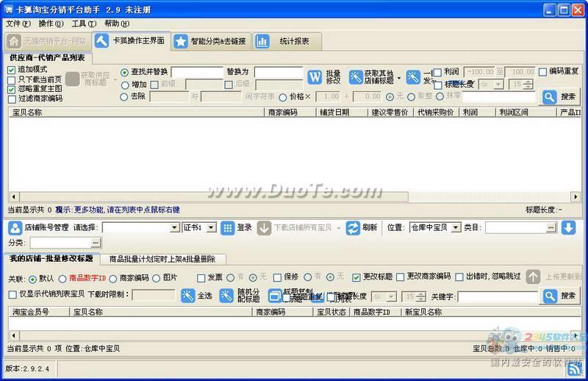This screenshot has width=588, height=381.
Task: Click the grid icon for 登录
Action: 227,228
